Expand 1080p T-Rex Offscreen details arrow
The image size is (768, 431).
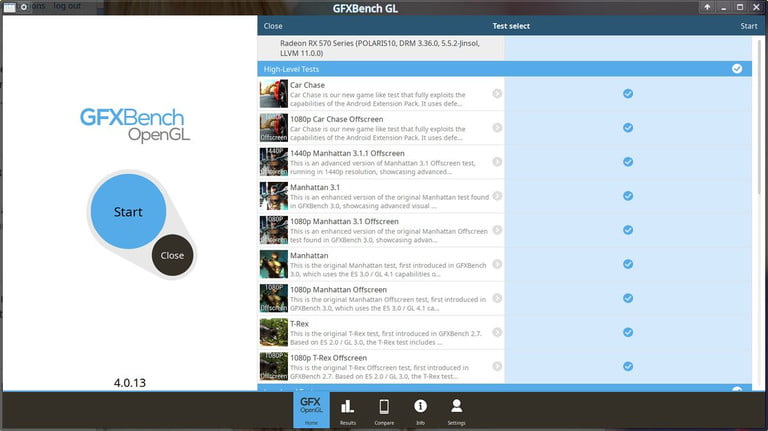coord(497,366)
